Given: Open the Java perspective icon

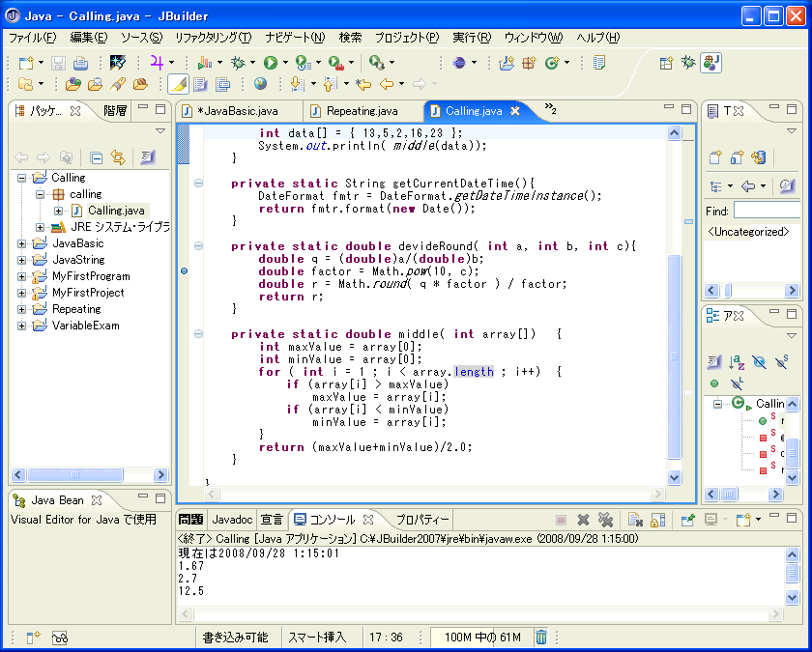Looking at the screenshot, I should (x=711, y=63).
